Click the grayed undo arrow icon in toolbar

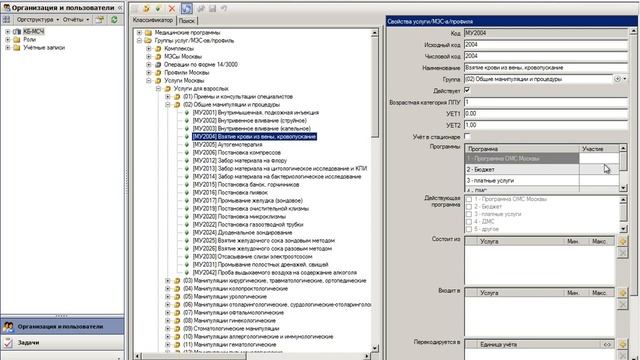[x=224, y=8]
